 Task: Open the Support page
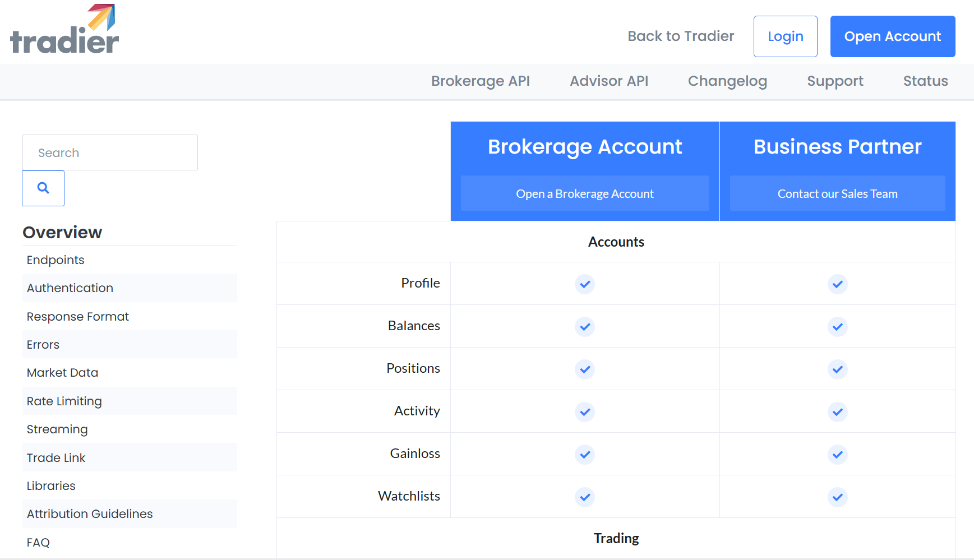tap(835, 81)
